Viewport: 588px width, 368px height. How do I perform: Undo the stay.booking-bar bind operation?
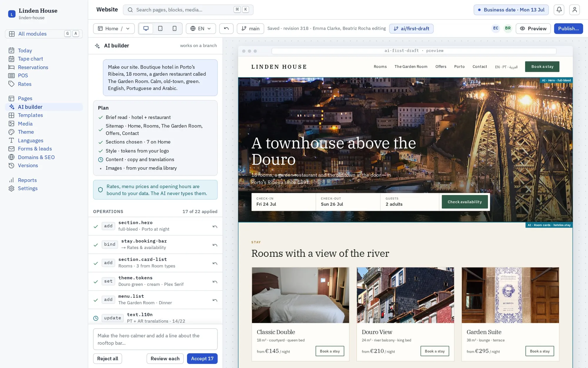[x=215, y=245]
